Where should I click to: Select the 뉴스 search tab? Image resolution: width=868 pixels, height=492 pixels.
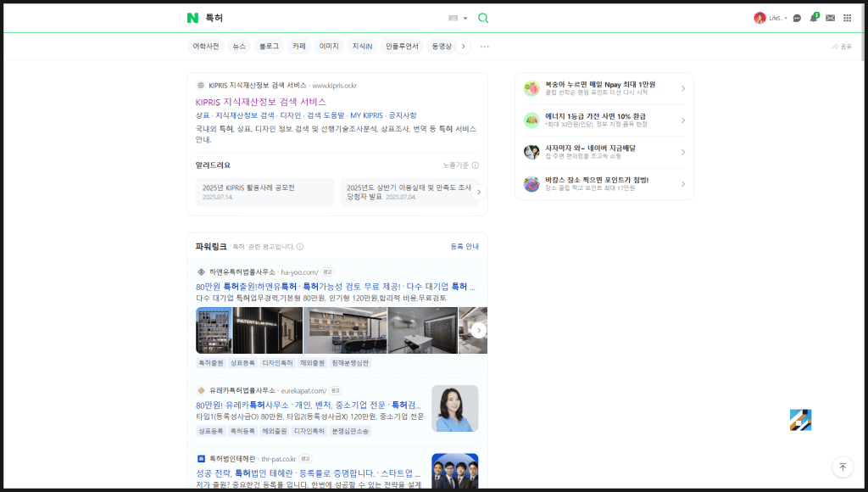[x=239, y=47]
